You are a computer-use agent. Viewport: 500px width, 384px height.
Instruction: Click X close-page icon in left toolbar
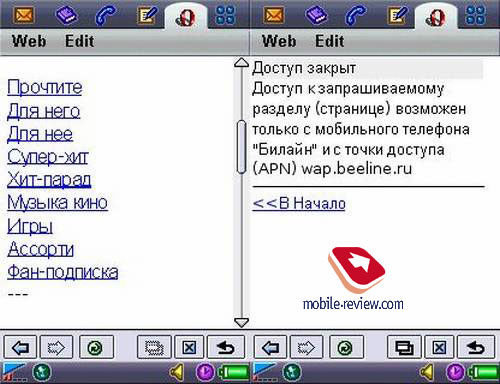pyautogui.click(x=189, y=347)
